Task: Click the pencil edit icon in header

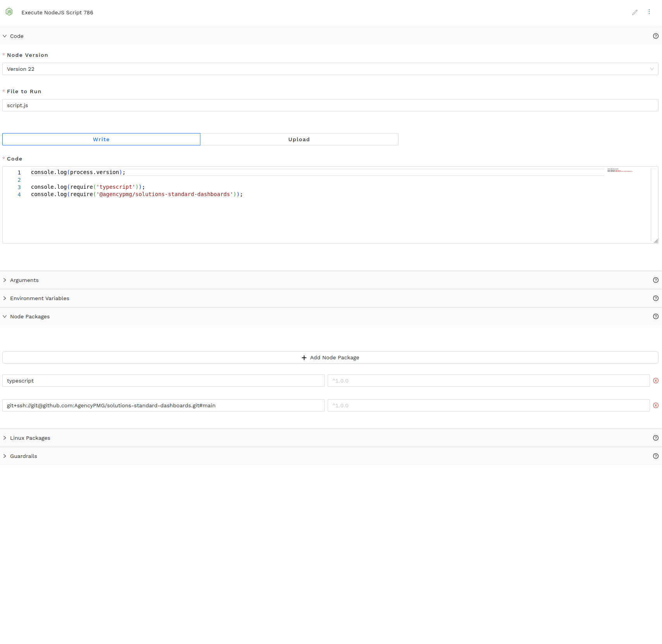Action: (x=635, y=12)
